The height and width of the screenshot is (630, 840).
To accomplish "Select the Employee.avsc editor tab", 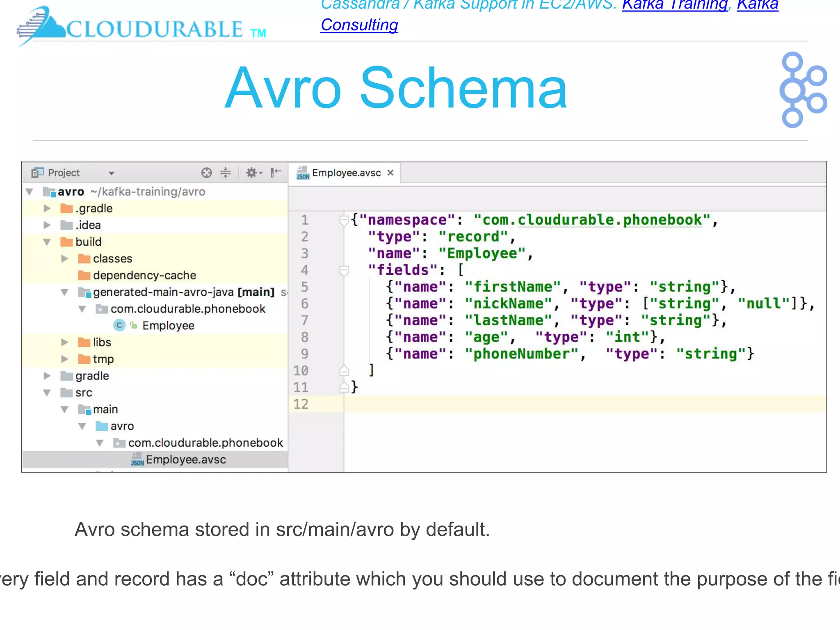I will [346, 173].
